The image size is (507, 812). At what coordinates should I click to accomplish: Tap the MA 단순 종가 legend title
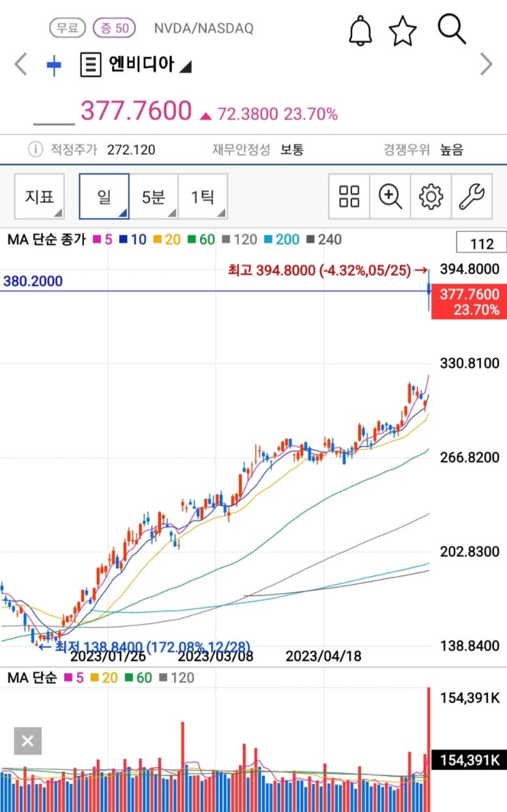(x=46, y=239)
